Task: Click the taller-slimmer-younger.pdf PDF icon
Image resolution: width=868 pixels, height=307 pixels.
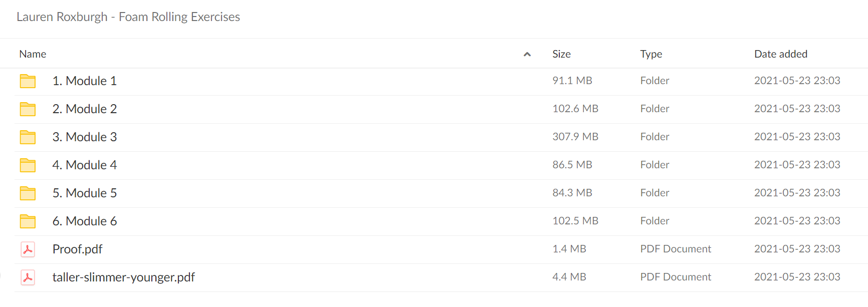Action: click(x=28, y=277)
